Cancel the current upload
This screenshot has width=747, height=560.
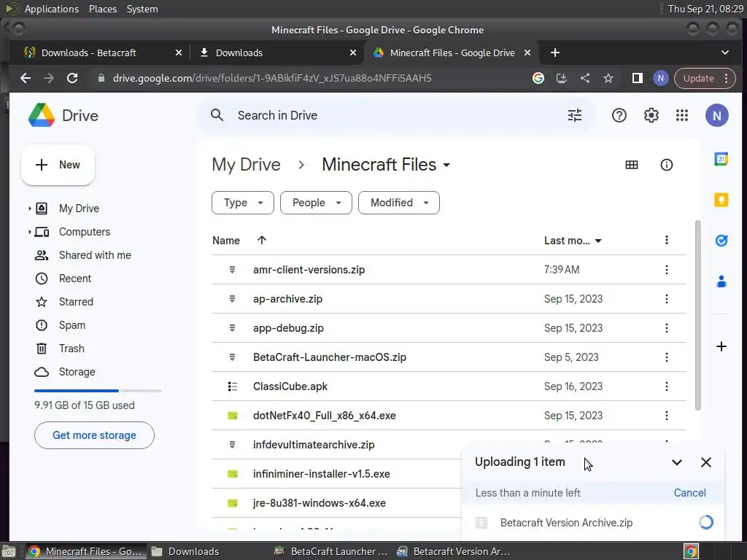pos(689,493)
